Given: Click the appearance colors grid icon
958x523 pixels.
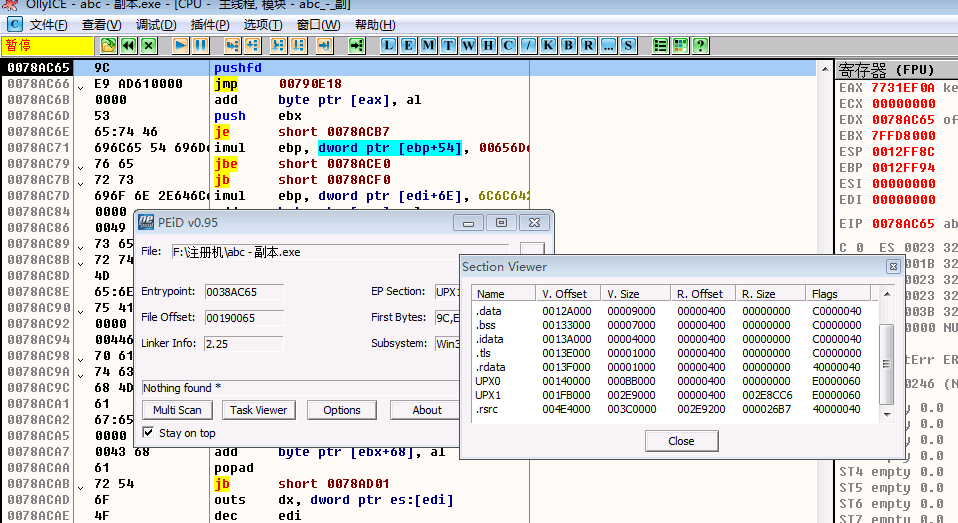Looking at the screenshot, I should coord(681,46).
